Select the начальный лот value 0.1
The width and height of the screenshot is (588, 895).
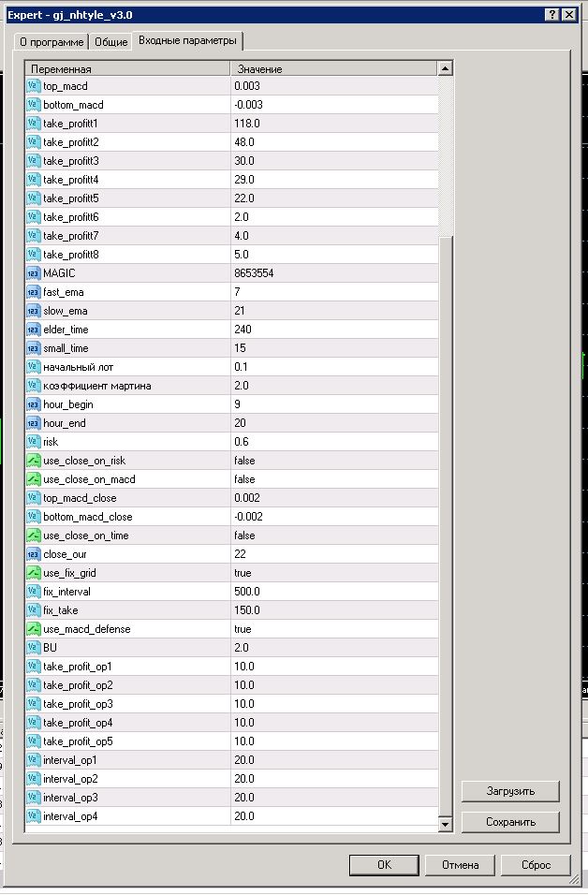[241, 367]
